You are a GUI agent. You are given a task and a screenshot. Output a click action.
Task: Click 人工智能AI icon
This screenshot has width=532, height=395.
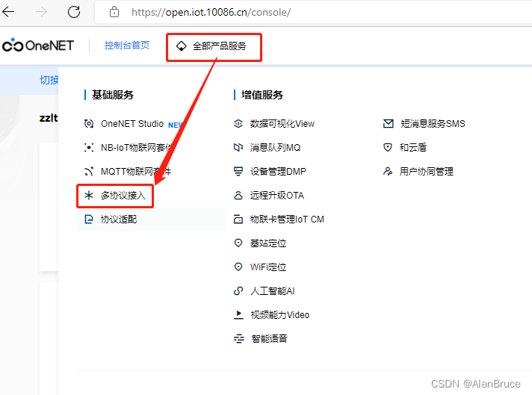coord(238,291)
